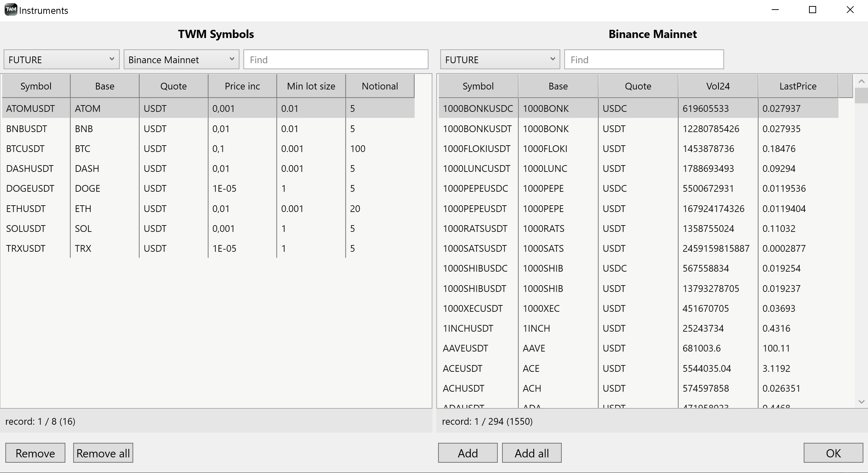Select the 1000BONKUSDC symbol row

(x=638, y=108)
